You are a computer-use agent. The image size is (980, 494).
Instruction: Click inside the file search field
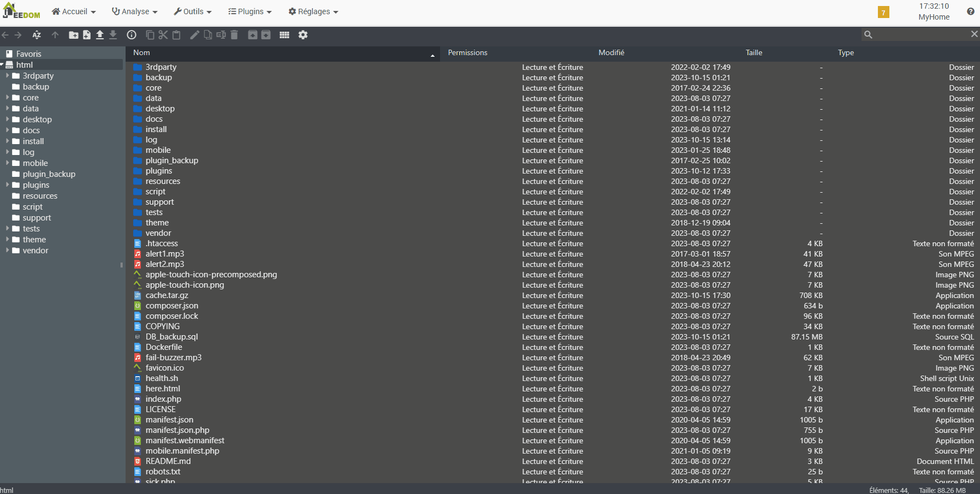[x=920, y=34]
